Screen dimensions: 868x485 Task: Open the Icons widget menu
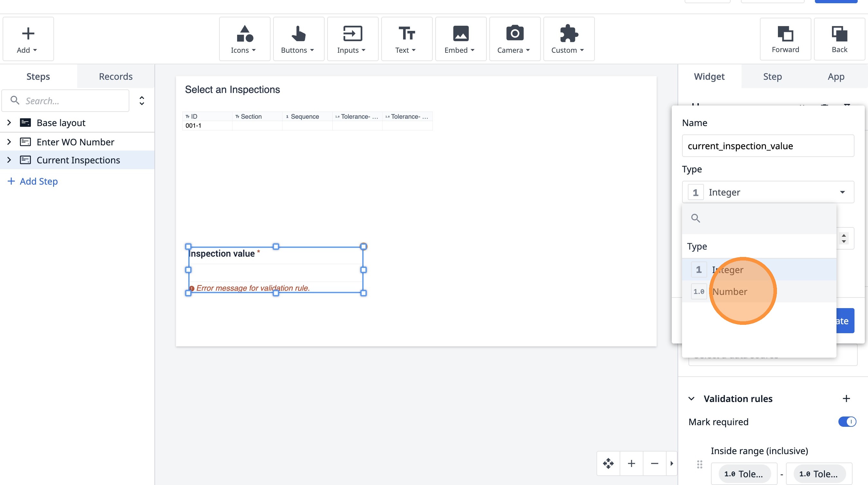coord(244,39)
